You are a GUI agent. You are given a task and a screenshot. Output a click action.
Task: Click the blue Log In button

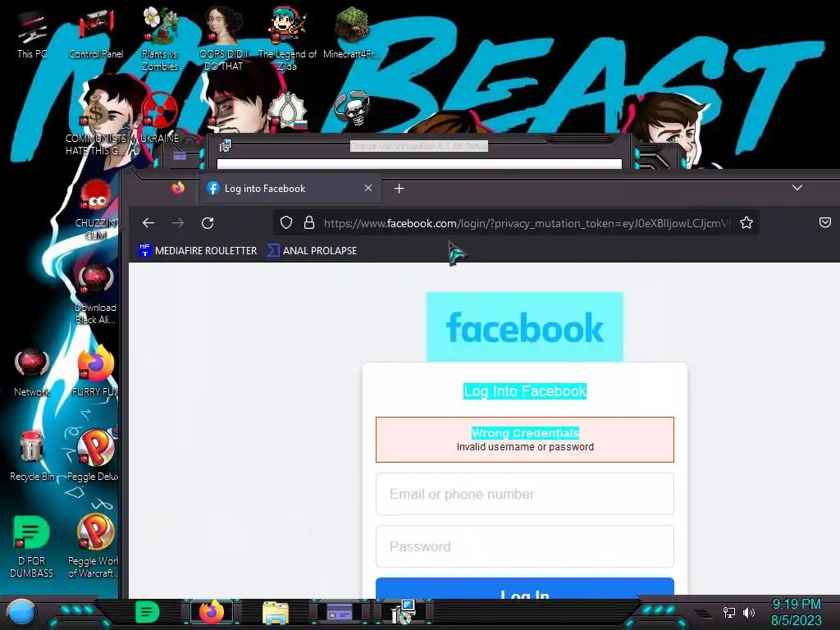(x=525, y=588)
